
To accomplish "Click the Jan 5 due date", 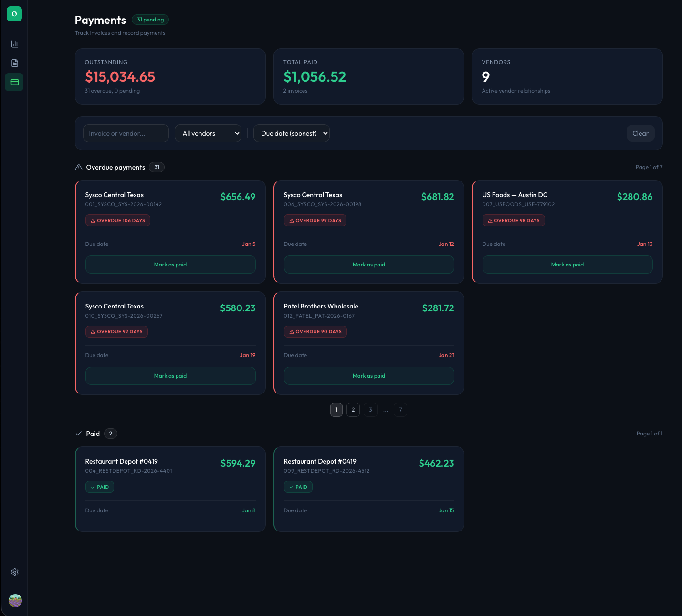I will (249, 244).
